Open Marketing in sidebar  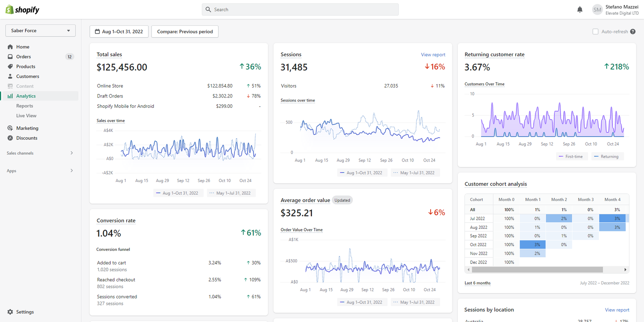(x=27, y=128)
